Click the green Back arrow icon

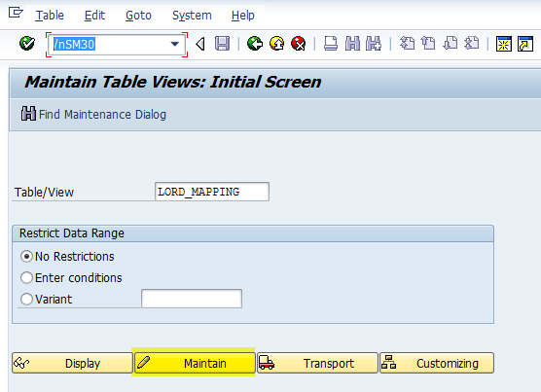[x=255, y=44]
